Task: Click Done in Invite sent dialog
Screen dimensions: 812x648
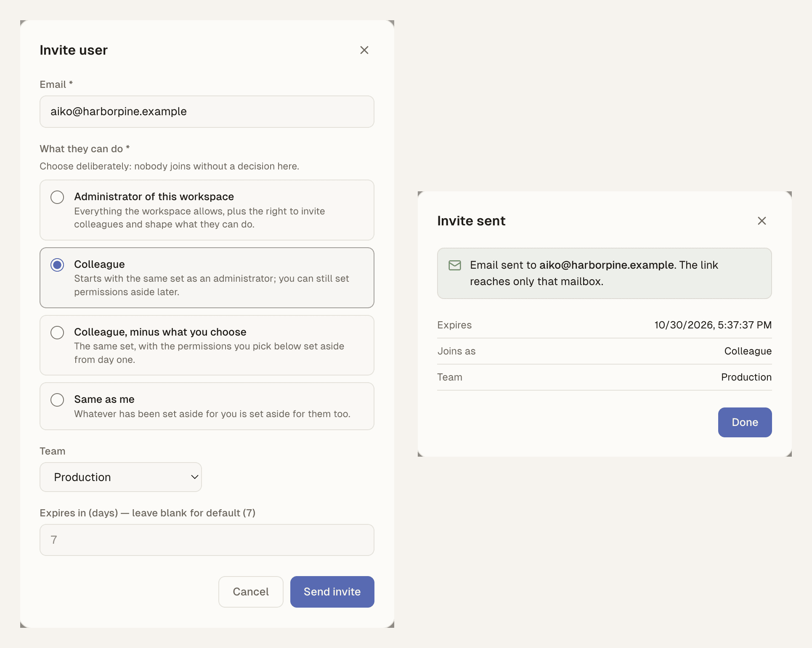Action: (745, 422)
